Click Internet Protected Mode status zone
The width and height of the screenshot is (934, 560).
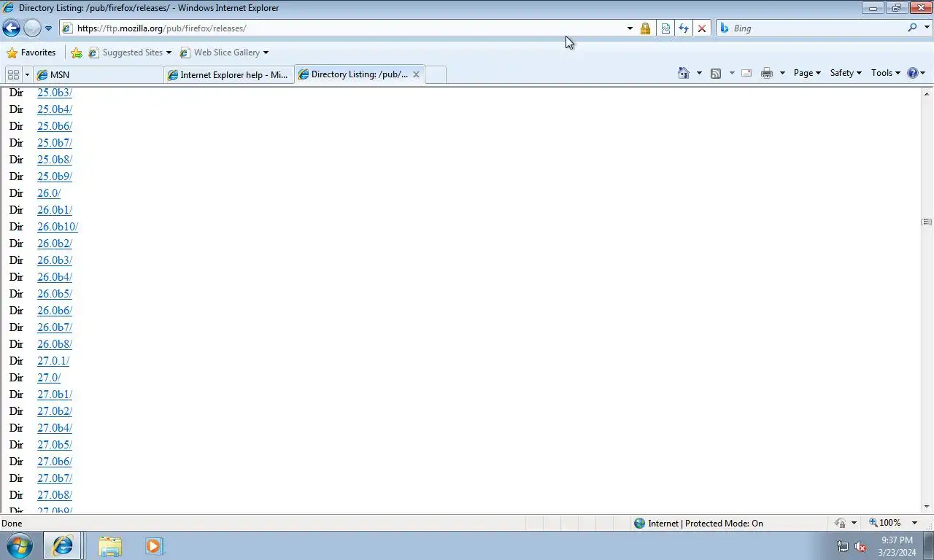698,523
